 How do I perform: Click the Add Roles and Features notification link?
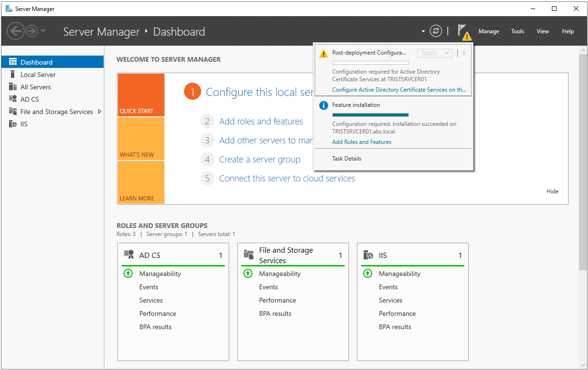pyautogui.click(x=362, y=142)
